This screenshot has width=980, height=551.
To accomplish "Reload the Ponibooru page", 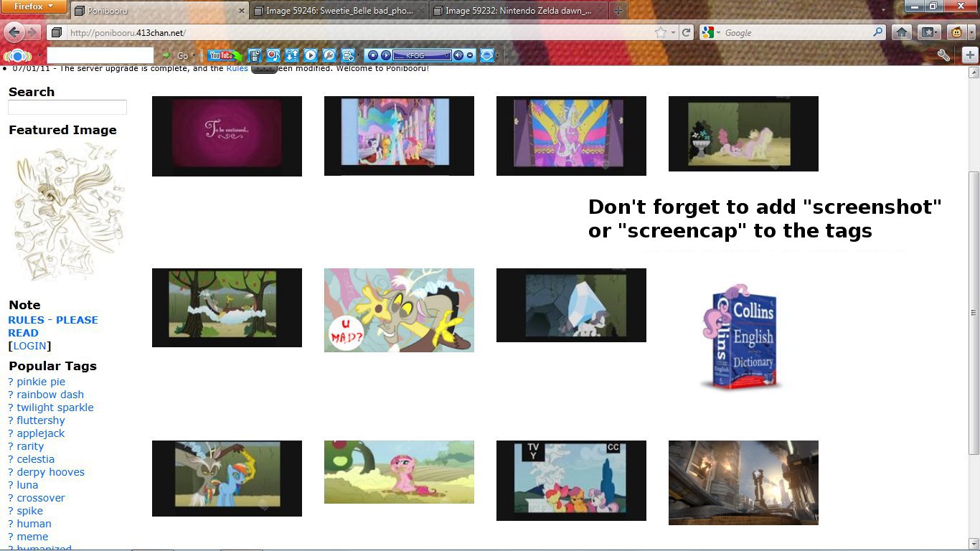I will (x=687, y=33).
